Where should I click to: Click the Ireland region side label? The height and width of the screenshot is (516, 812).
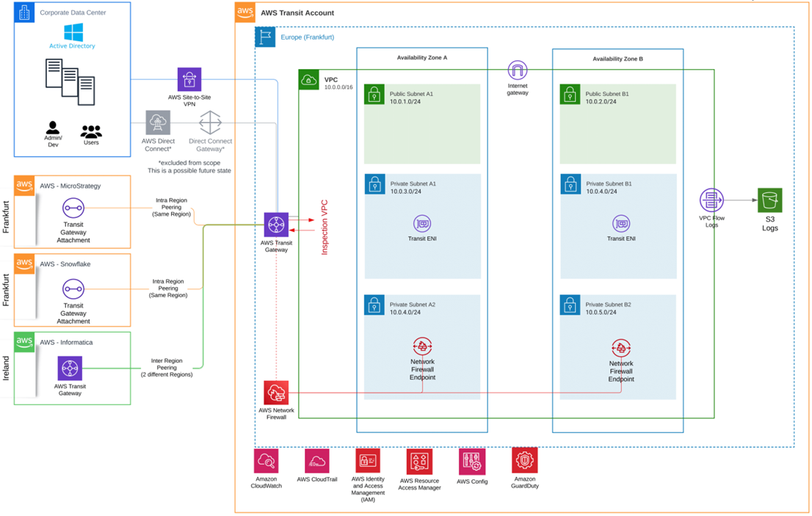[x=6, y=368]
